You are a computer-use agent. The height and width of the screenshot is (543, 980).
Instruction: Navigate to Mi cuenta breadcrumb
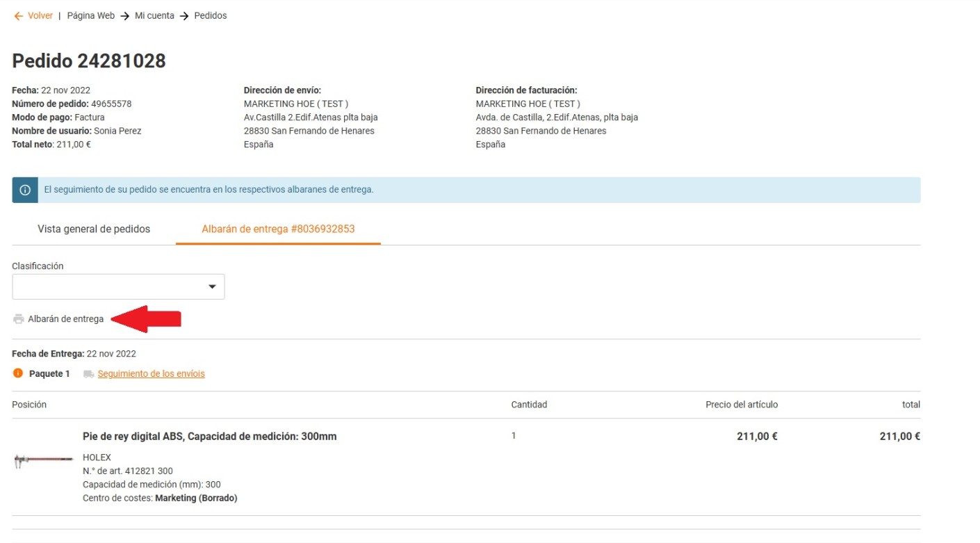pos(154,16)
